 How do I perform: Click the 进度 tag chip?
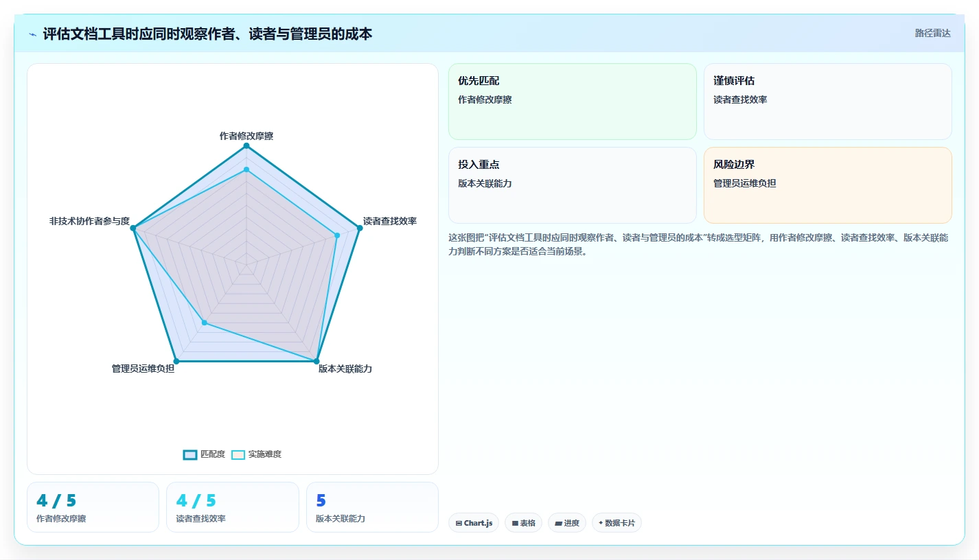[567, 523]
